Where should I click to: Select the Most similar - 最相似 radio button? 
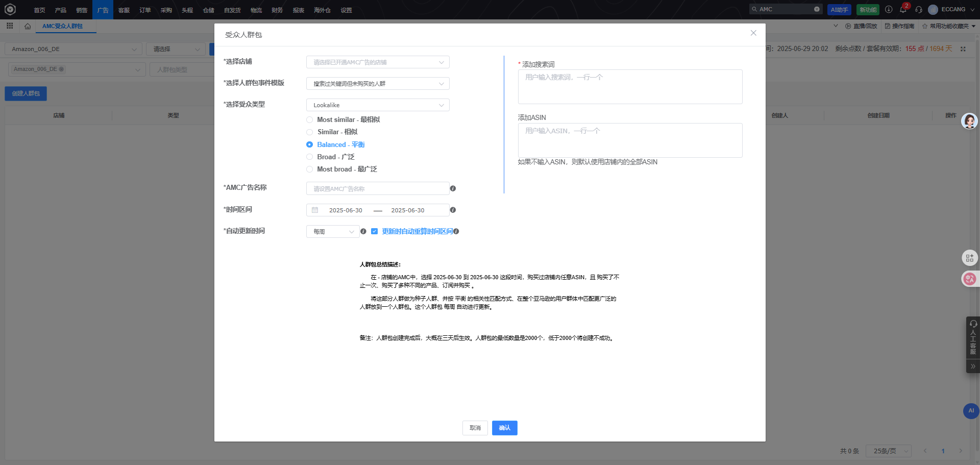(x=309, y=119)
